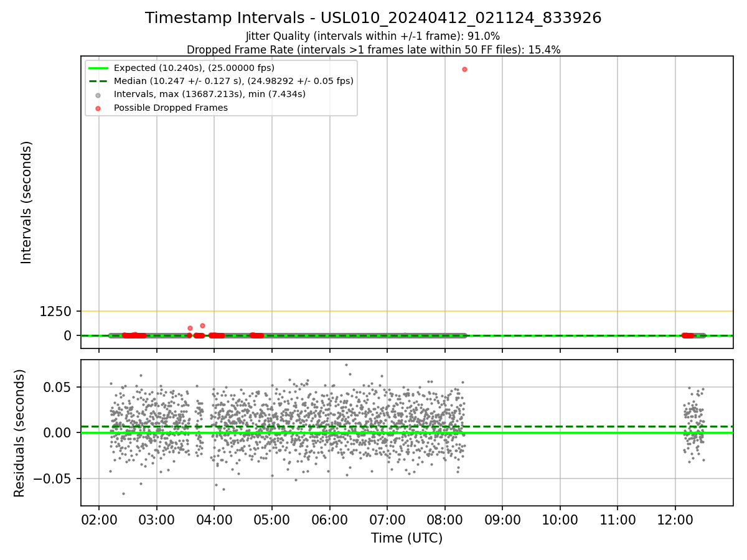Click legend entry "Possible Dropped Frames"
Viewport: 747px width, 560px height.
(171, 108)
